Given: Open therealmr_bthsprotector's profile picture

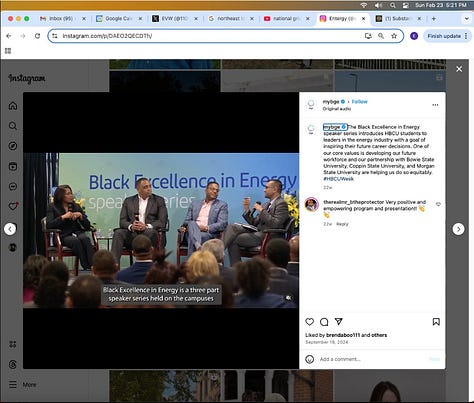Looking at the screenshot, I should pyautogui.click(x=312, y=204).
